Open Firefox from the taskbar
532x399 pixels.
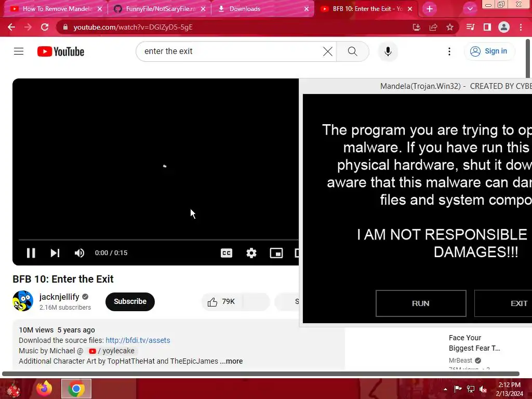pos(44,389)
